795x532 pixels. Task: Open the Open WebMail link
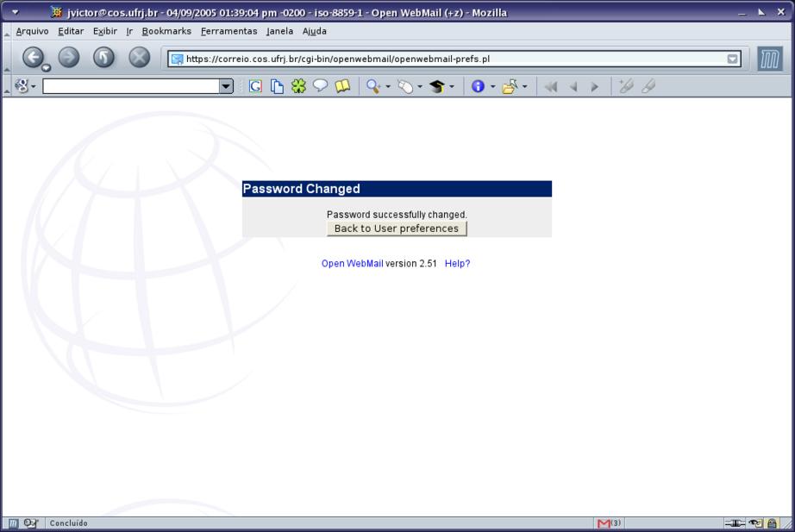point(352,264)
